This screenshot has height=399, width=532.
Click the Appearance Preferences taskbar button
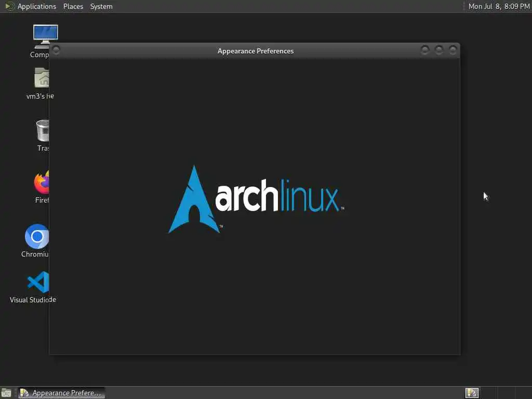coord(61,393)
